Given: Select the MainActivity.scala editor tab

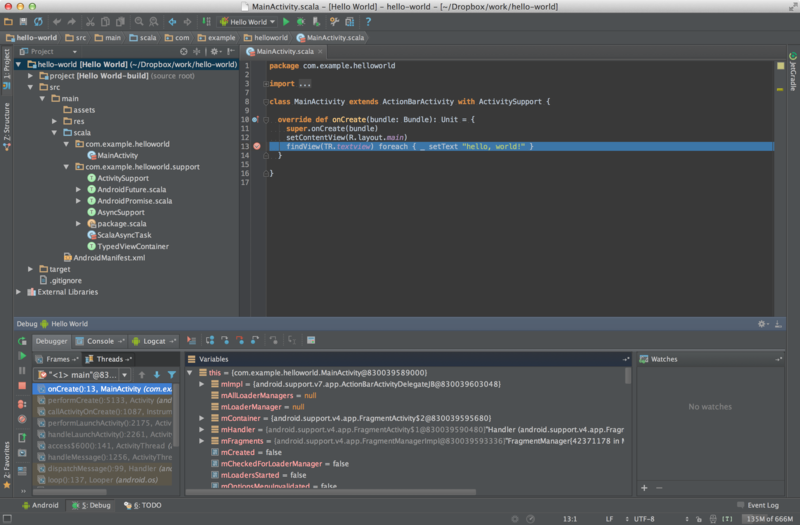Looking at the screenshot, I should pos(285,52).
